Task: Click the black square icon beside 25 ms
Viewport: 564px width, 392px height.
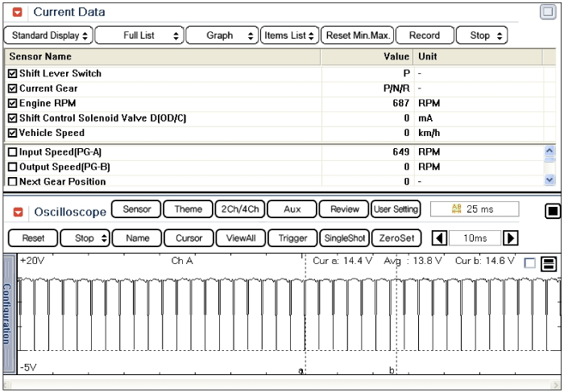Action: coord(553,211)
